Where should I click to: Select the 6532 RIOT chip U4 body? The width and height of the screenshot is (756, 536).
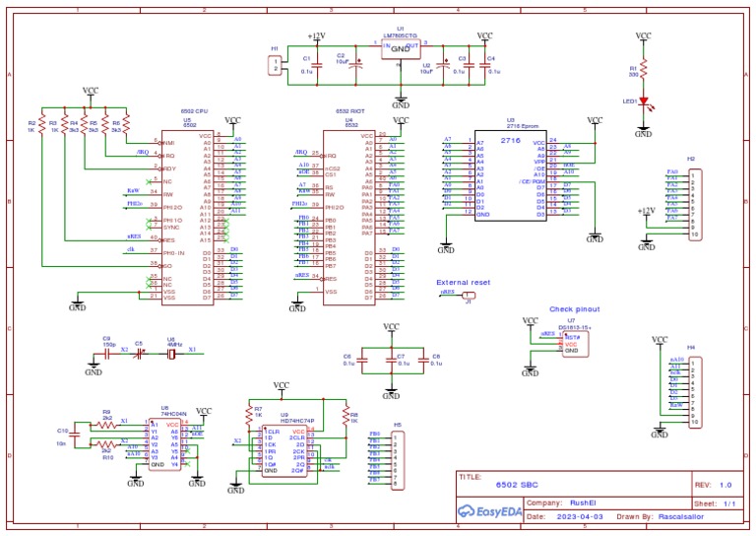point(349,218)
